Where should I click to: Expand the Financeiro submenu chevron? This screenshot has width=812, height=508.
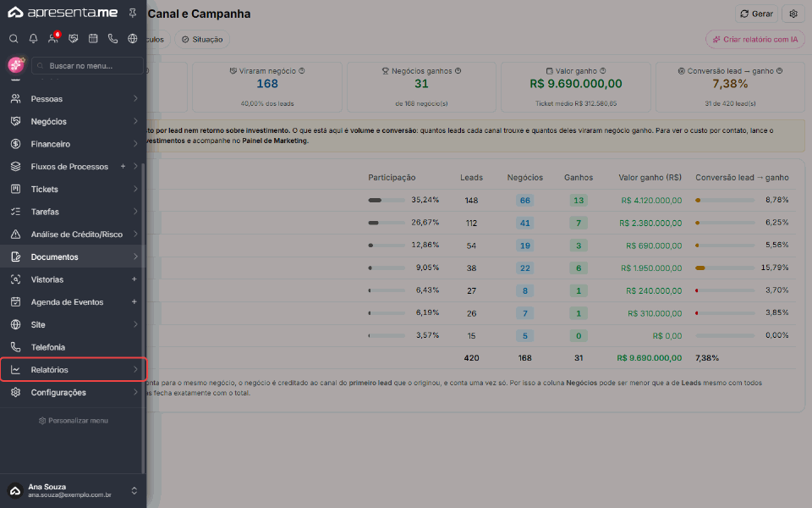click(x=135, y=144)
